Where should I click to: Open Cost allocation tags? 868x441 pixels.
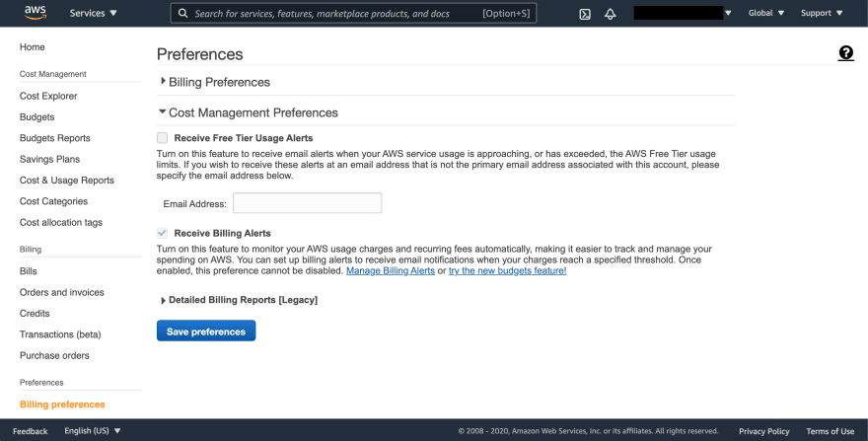pos(61,222)
